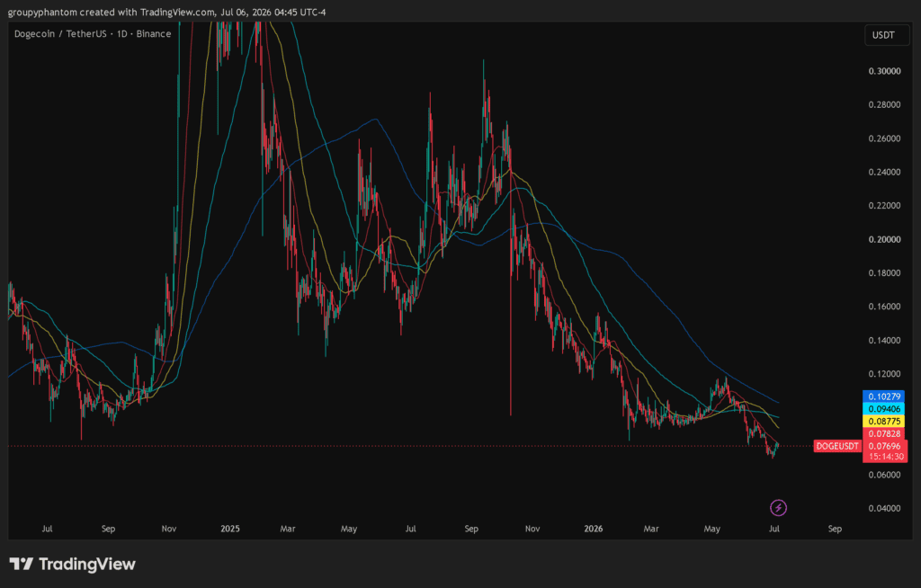Open the USDT currency selector
The image size is (921, 588).
pos(887,35)
